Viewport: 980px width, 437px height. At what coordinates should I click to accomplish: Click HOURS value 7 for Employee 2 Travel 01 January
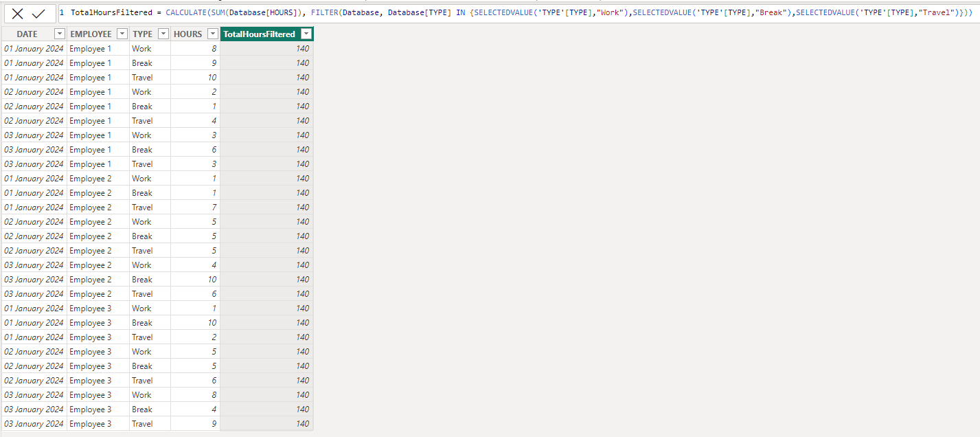point(196,208)
